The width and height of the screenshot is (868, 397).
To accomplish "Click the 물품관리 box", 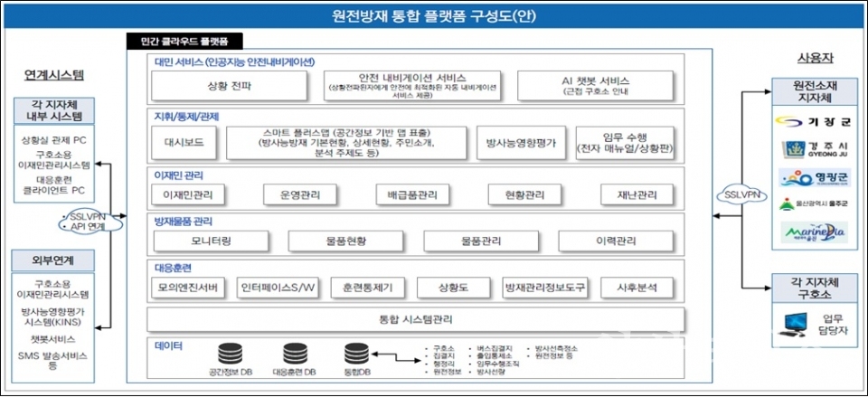I will click(481, 241).
